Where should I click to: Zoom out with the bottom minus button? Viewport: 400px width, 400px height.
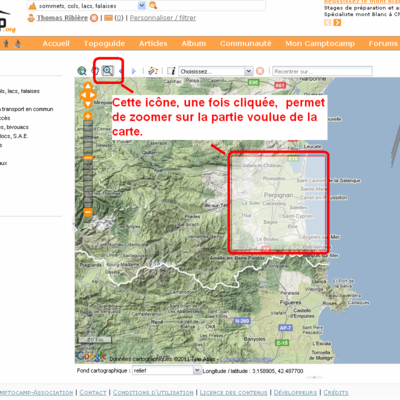pos(88,212)
